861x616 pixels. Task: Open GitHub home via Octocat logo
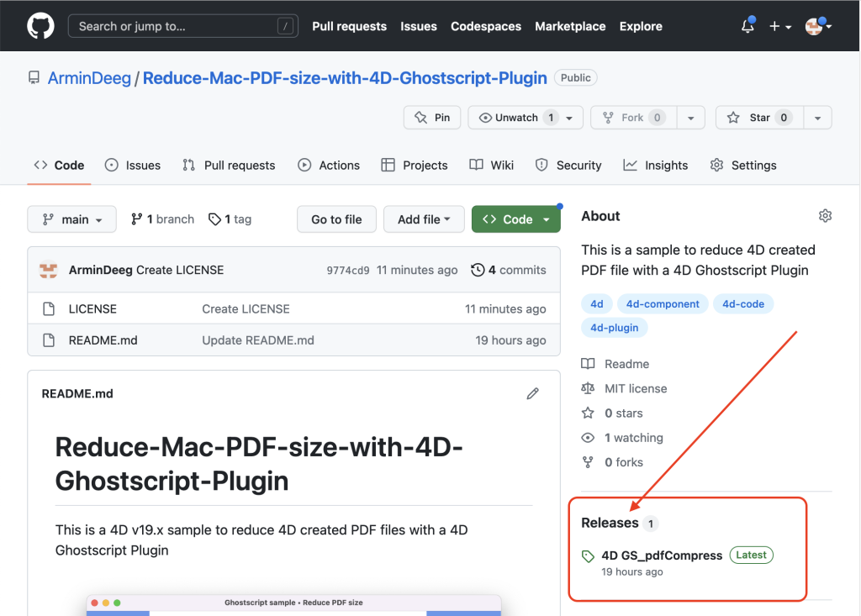click(40, 26)
